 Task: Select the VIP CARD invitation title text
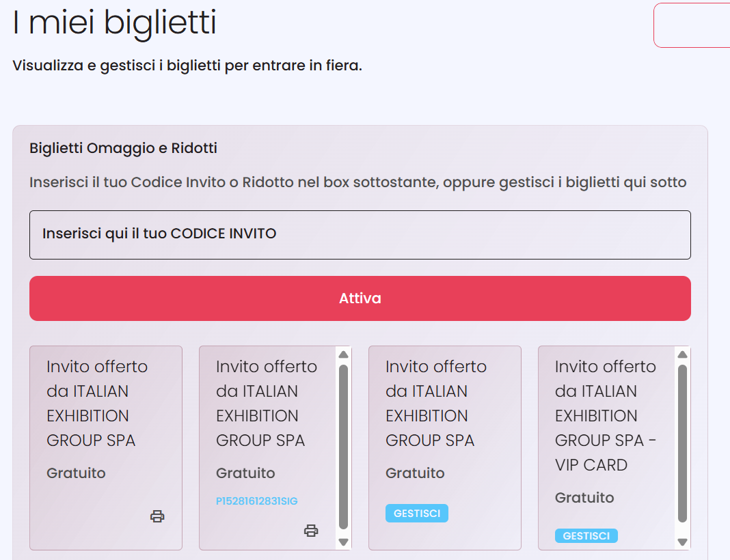[605, 416]
